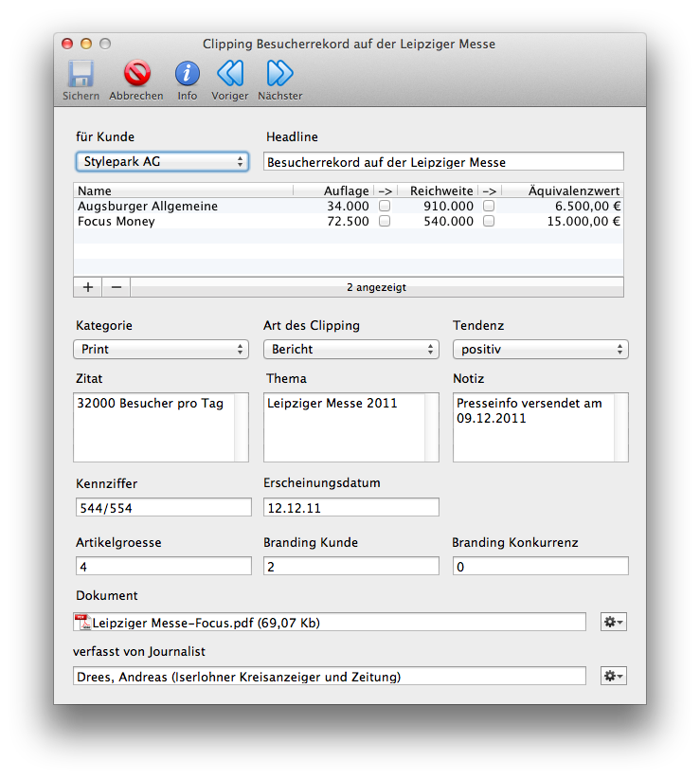Add a medium with the plus button
This screenshot has height=779, width=700.
click(x=88, y=287)
